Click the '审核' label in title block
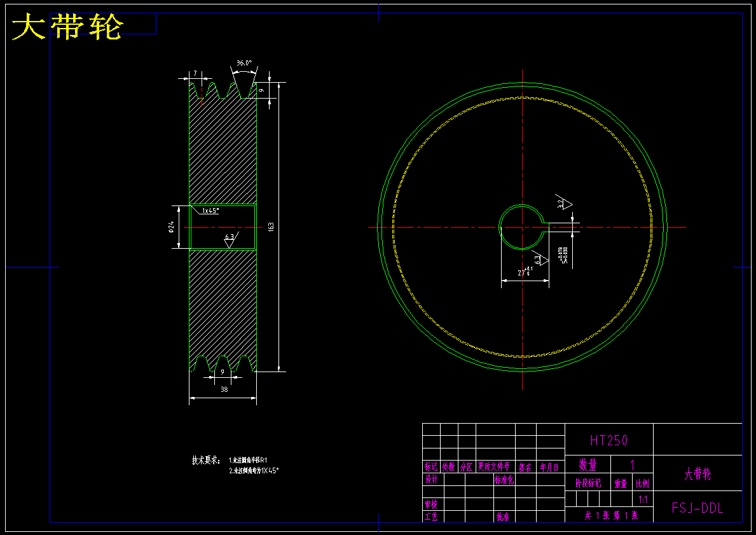Screen dimensions: 756x535 click(x=431, y=504)
